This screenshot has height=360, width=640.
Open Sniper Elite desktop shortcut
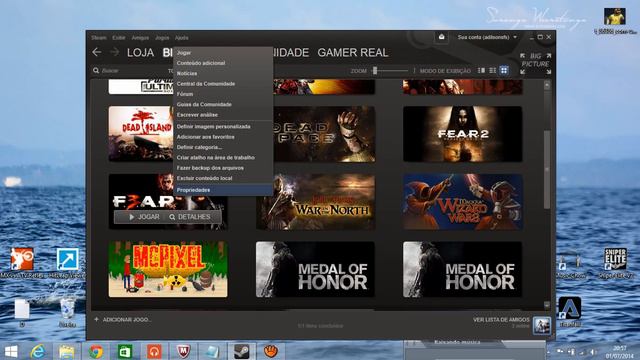click(x=615, y=263)
